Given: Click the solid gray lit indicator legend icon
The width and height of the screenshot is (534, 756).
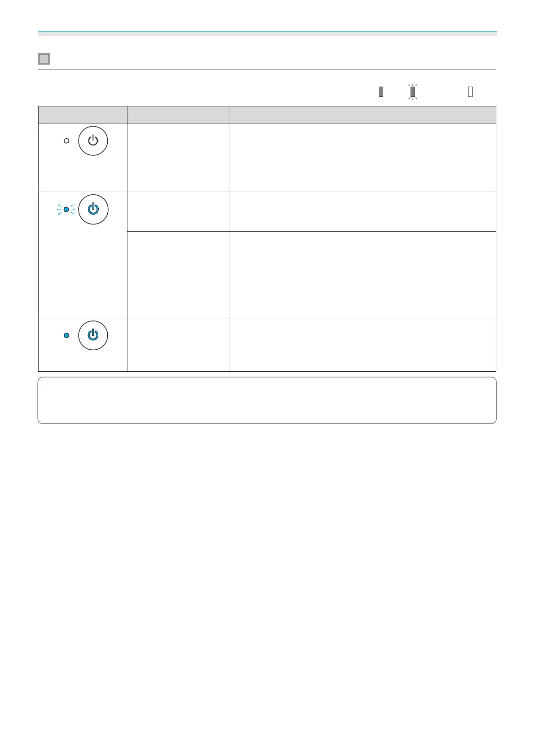Looking at the screenshot, I should pos(381,92).
